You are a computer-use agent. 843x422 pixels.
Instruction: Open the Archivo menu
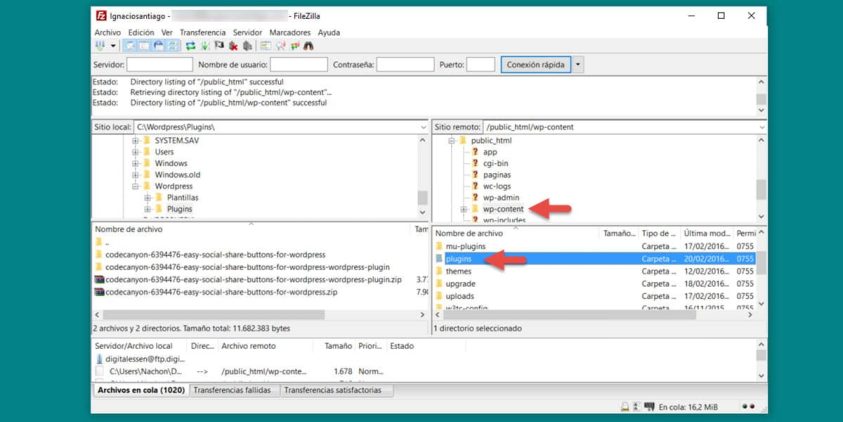click(108, 32)
